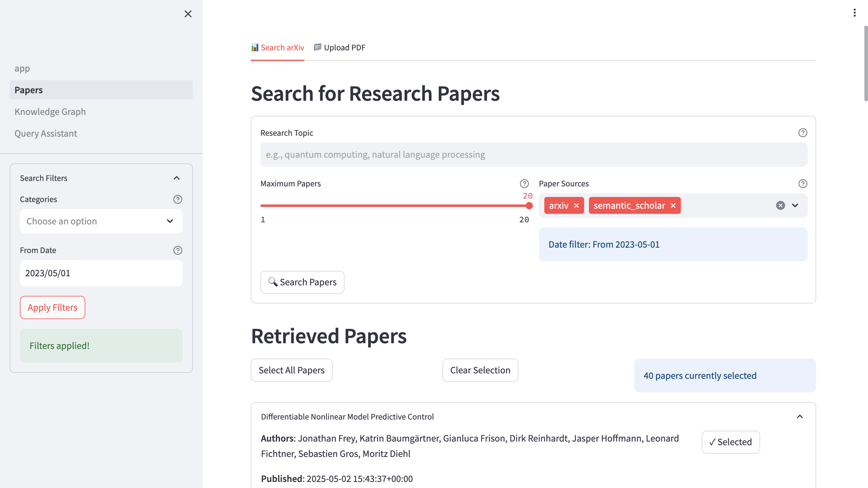Collapse the Differentiable Nonlinear Model Predictive Control paper

coord(800,417)
